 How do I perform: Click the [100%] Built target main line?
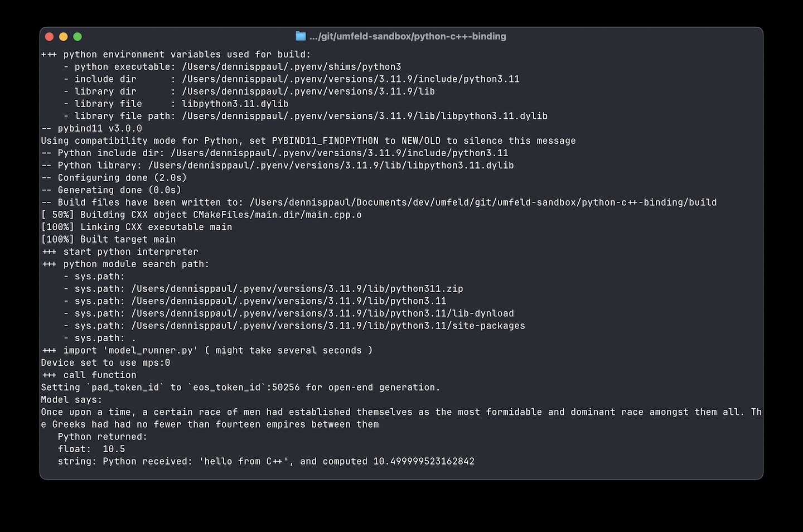click(x=108, y=239)
